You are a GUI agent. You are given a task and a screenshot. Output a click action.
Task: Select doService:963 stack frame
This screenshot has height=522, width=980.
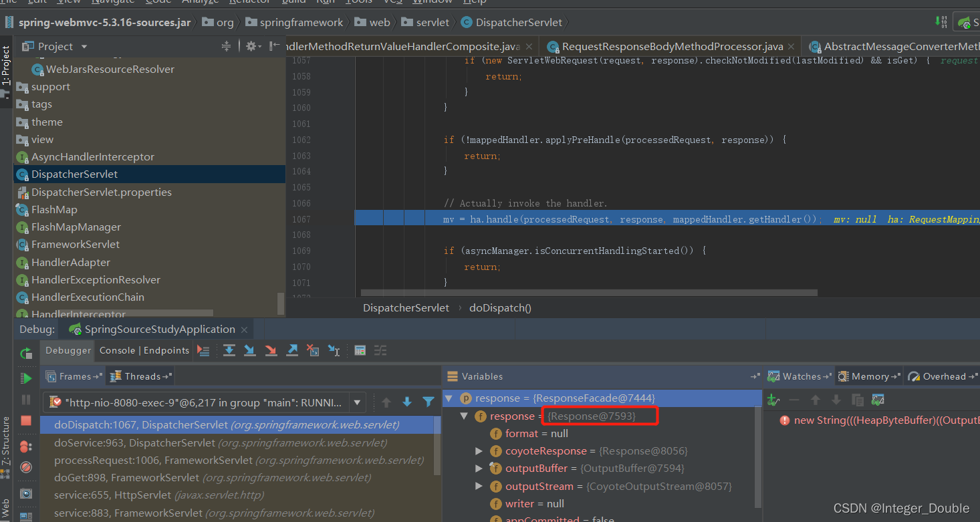click(x=220, y=442)
